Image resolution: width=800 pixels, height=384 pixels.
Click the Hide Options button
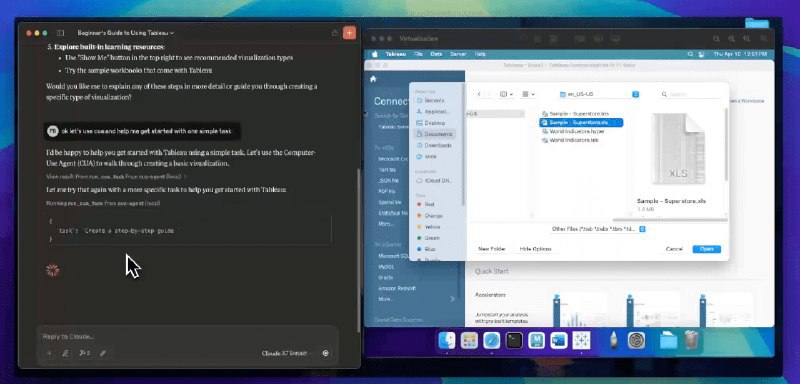535,249
